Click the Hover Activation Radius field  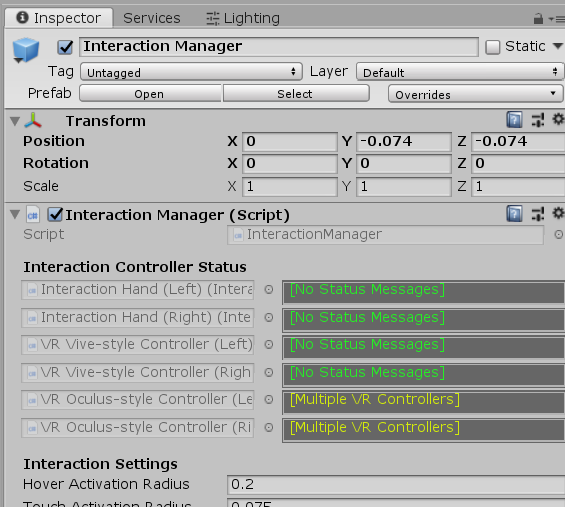[396, 485]
